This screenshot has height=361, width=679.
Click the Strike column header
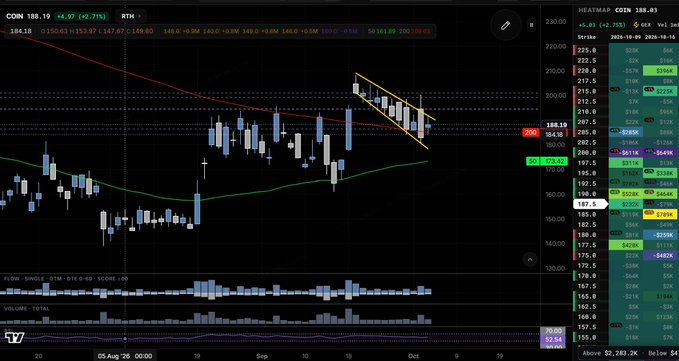586,37
